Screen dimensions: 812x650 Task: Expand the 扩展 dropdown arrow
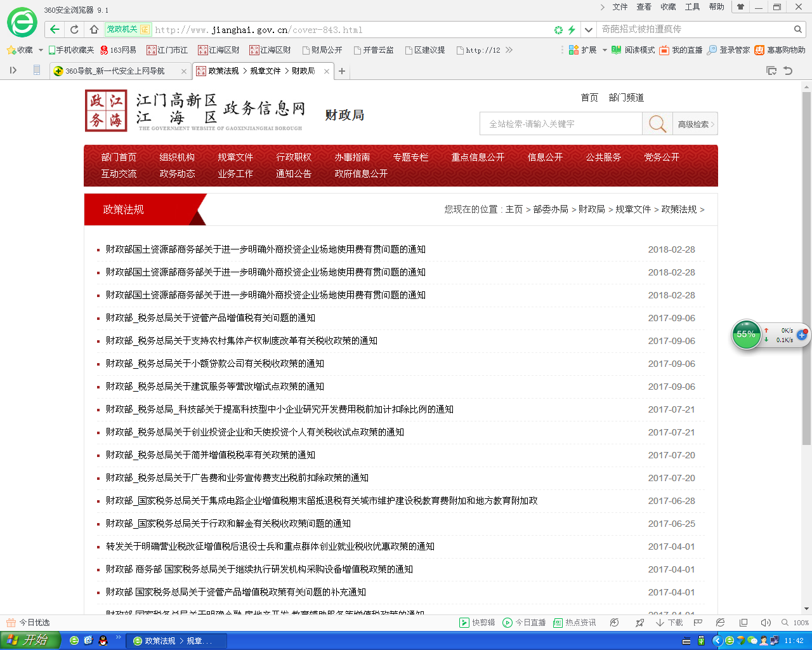pos(605,50)
